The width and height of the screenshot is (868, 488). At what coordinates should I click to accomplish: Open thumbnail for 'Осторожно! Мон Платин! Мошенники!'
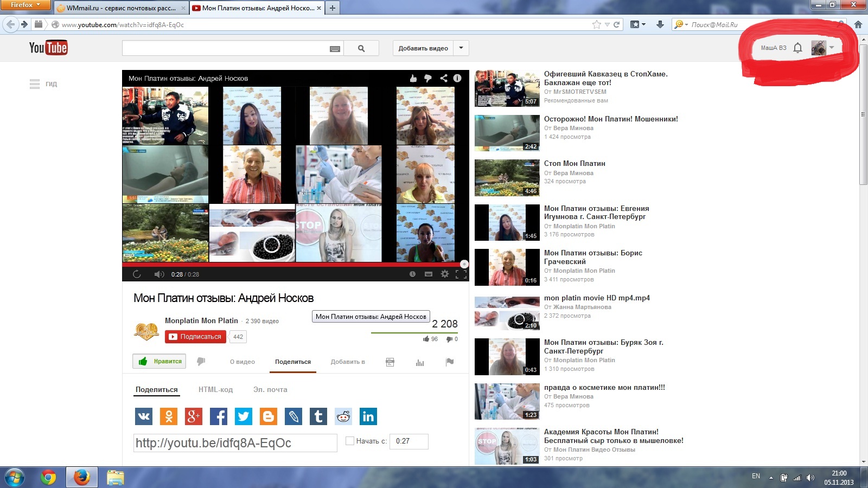coord(507,133)
